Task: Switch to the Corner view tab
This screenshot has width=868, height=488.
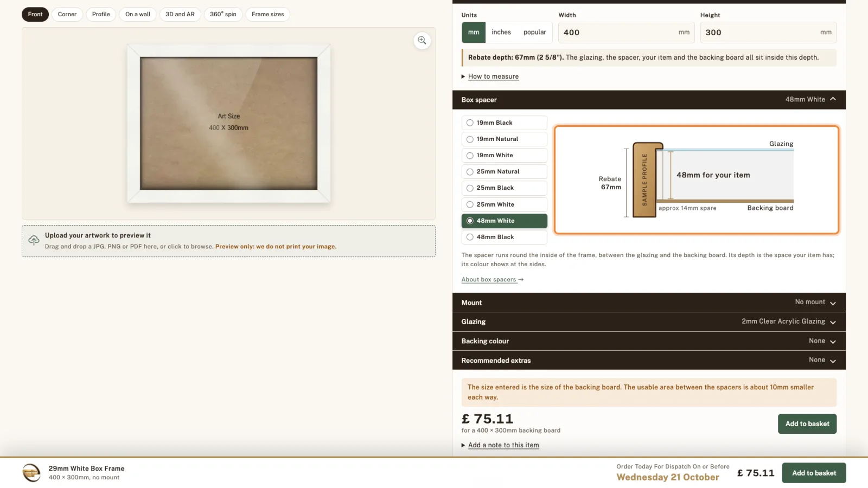Action: click(67, 15)
